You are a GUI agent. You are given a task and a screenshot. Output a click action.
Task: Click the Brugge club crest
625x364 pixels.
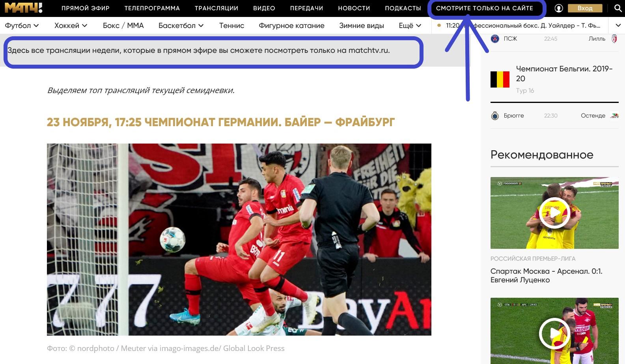point(495,116)
